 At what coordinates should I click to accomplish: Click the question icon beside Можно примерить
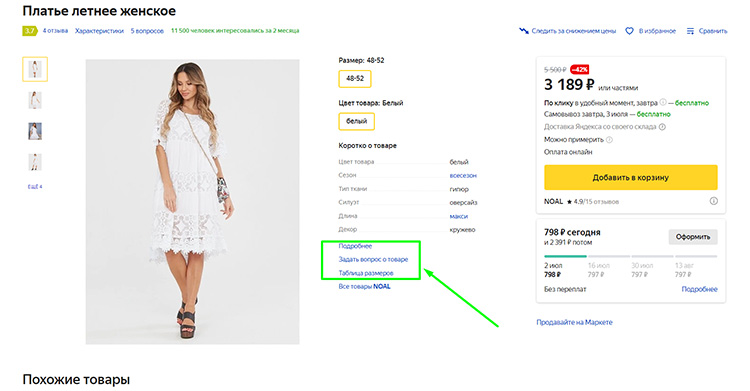[609, 140]
